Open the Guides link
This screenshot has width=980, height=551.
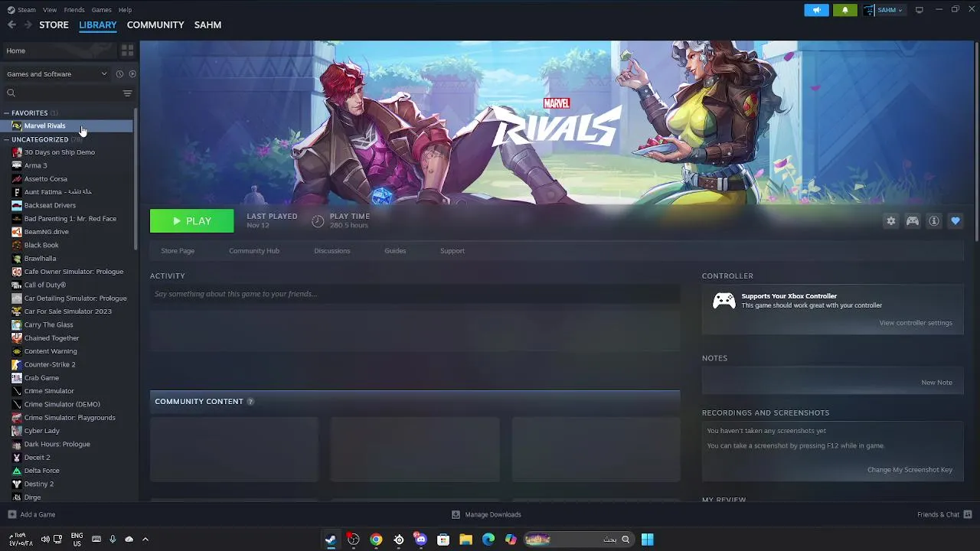395,251
